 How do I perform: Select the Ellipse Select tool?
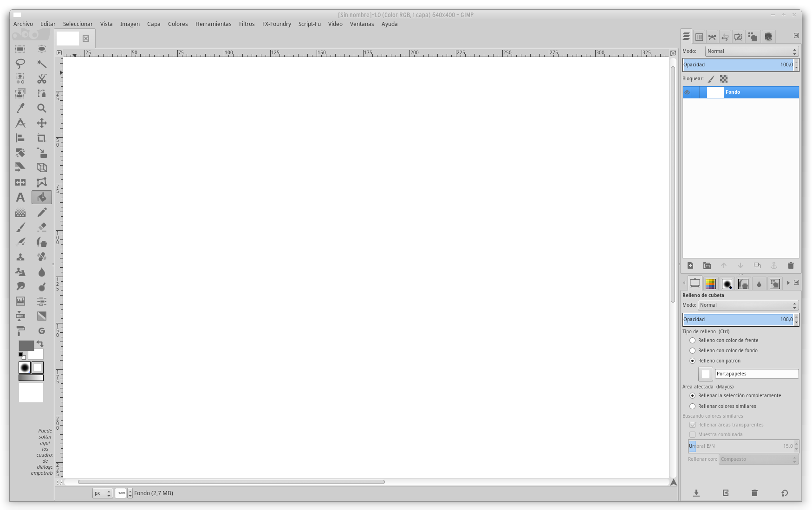point(42,49)
